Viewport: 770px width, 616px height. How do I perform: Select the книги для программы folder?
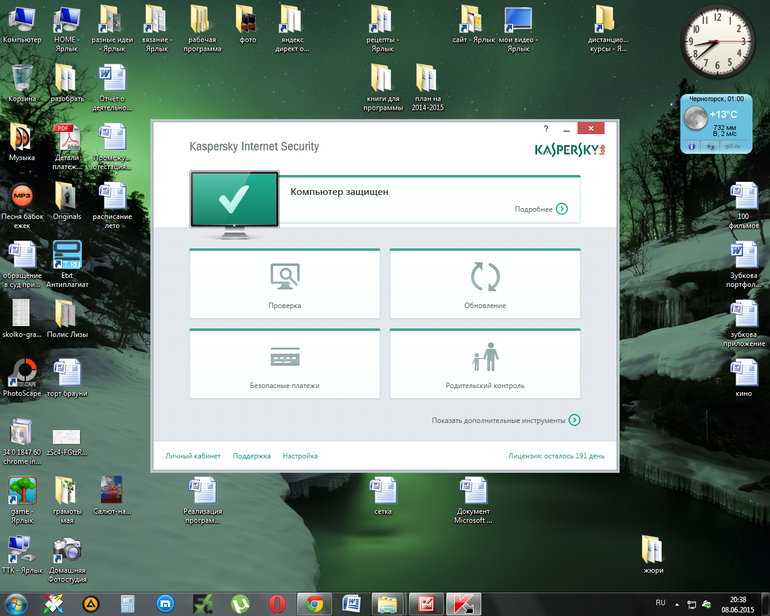click(383, 87)
